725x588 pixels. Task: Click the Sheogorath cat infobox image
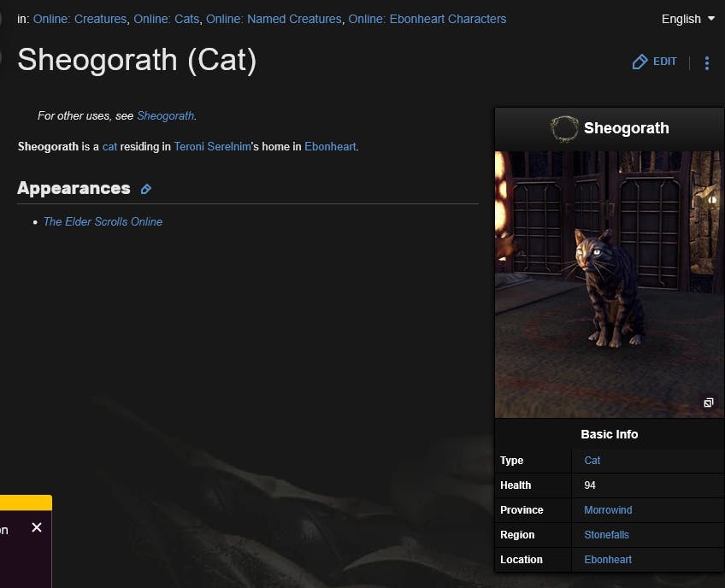609,284
